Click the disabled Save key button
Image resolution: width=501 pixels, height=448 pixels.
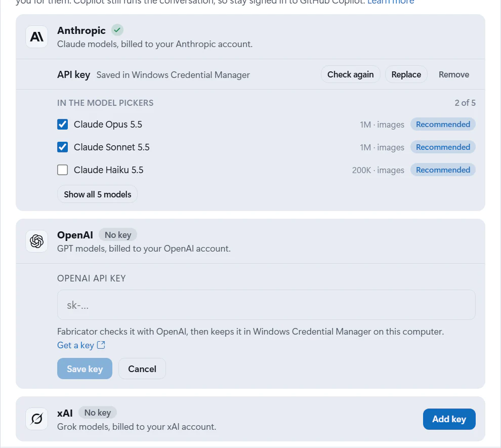[85, 369]
